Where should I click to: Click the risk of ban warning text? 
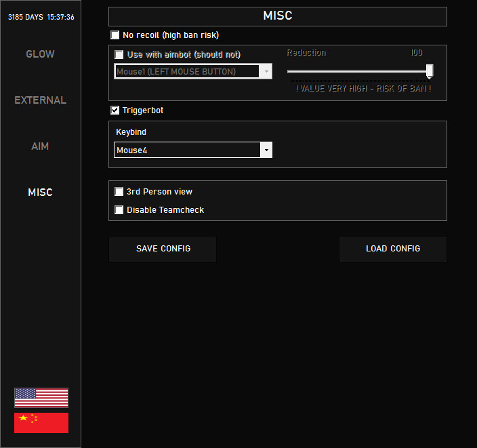363,89
